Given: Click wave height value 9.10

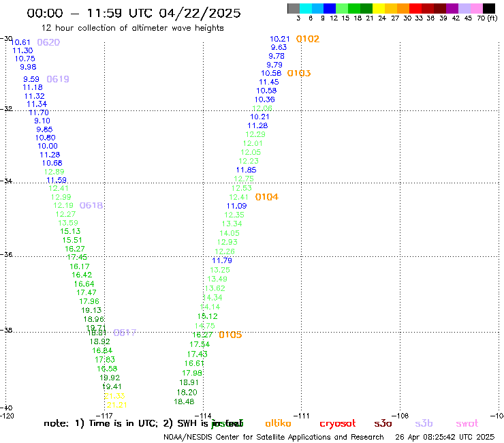Looking at the screenshot, I should [x=42, y=121].
